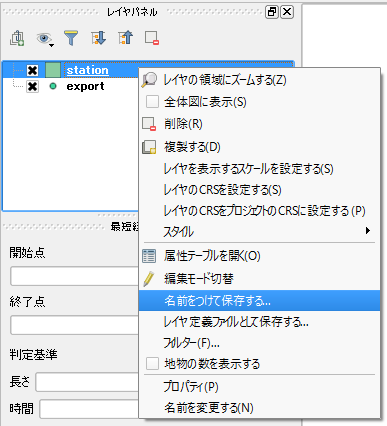
Task: Click the float/undock レイヤパネル button
Action: pos(272,12)
